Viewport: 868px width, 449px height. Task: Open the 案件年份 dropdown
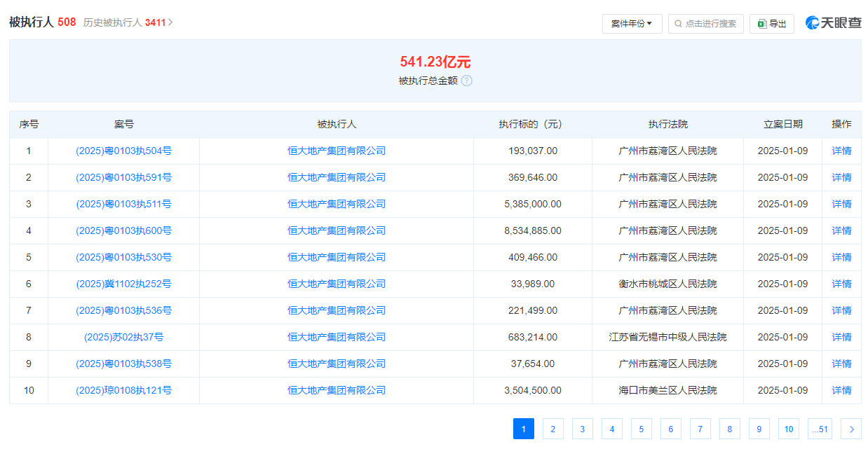(632, 24)
